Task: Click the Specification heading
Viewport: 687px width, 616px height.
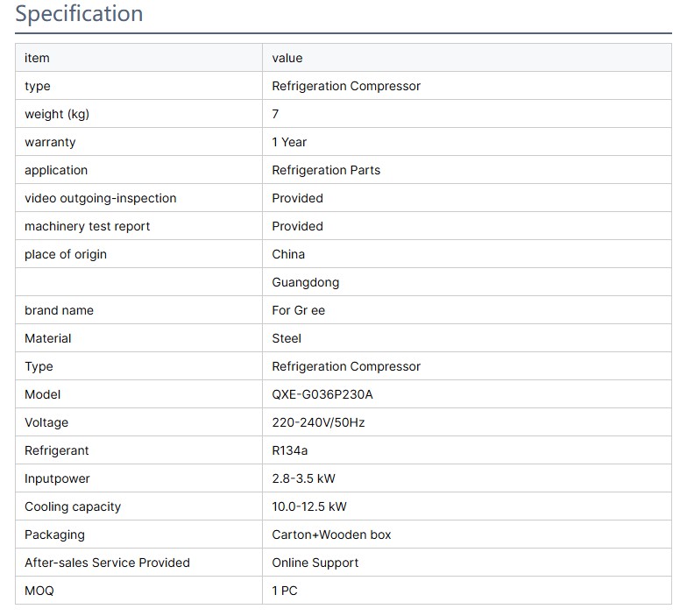Action: [79, 14]
